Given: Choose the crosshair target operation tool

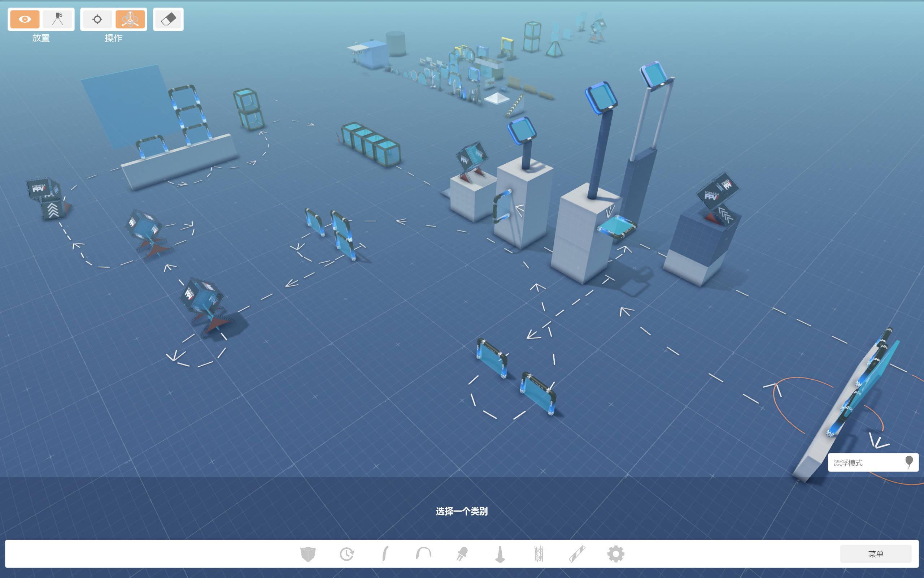Looking at the screenshot, I should 97,19.
